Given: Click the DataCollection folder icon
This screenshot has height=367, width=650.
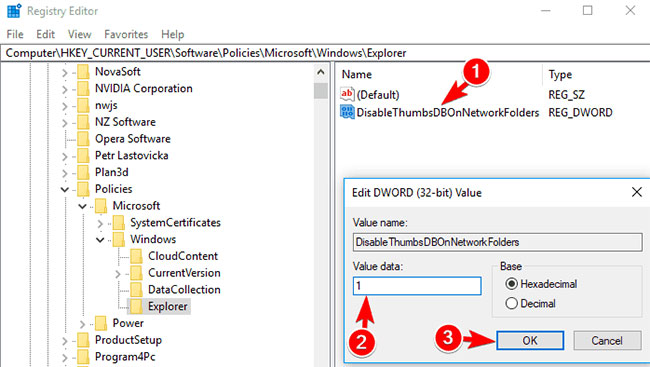Looking at the screenshot, I should (x=136, y=289).
